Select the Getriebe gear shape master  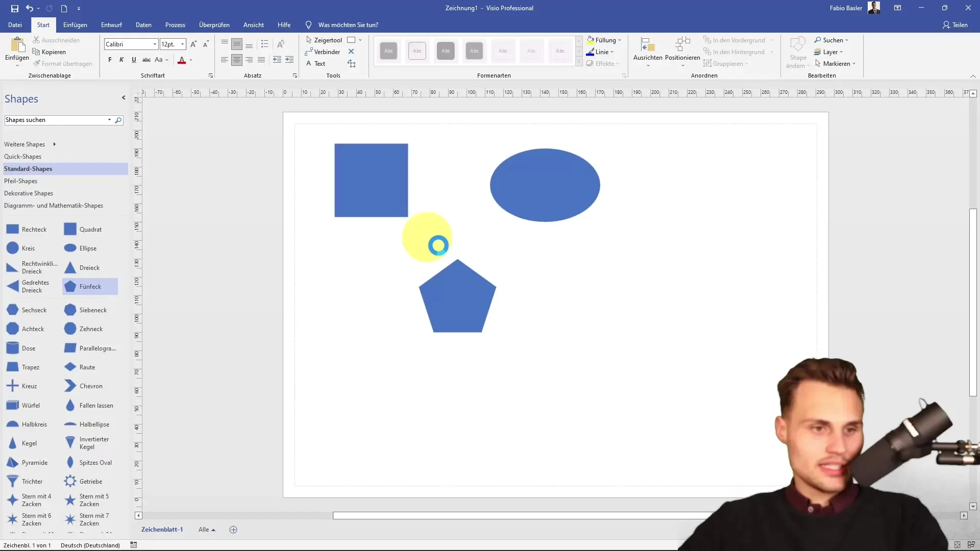[84, 481]
